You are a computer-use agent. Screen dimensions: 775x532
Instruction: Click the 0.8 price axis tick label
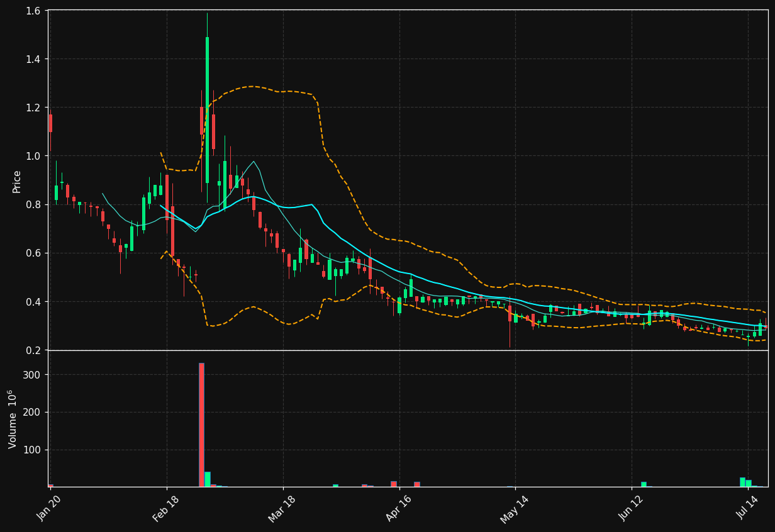[33, 204]
